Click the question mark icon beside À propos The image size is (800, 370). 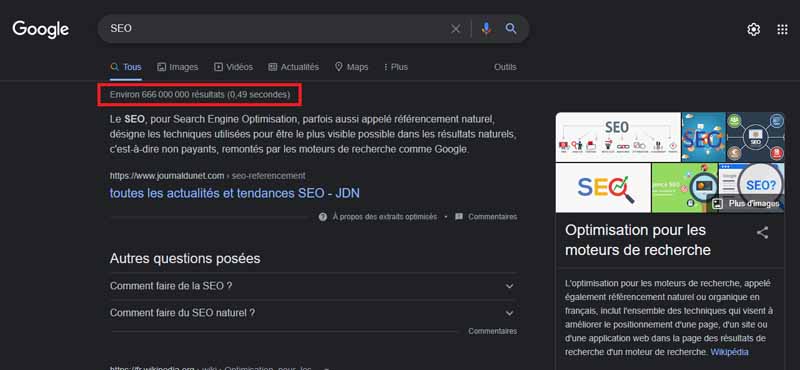click(x=322, y=217)
